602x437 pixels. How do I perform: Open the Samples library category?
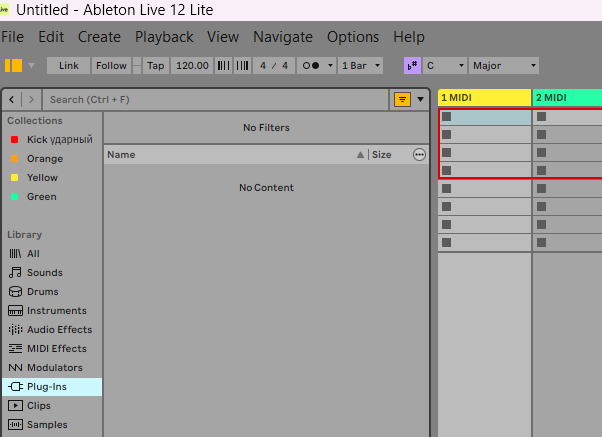pyautogui.click(x=47, y=424)
